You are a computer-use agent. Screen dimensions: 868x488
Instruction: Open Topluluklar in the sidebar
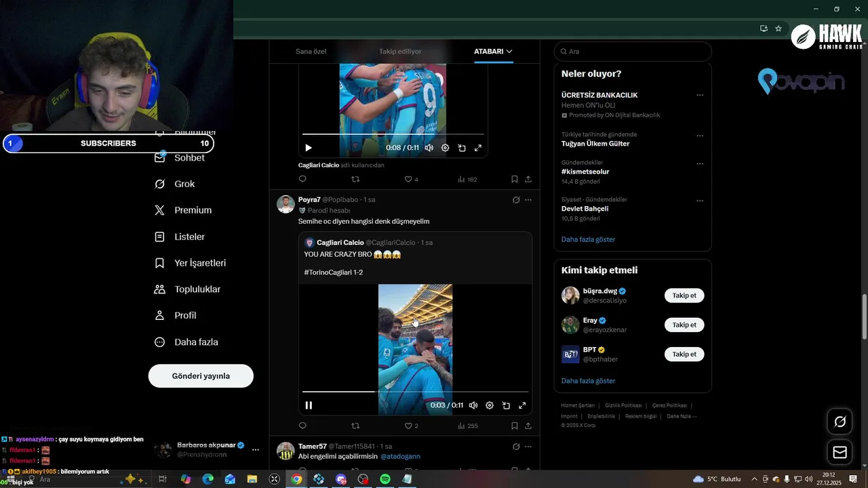coord(188,289)
